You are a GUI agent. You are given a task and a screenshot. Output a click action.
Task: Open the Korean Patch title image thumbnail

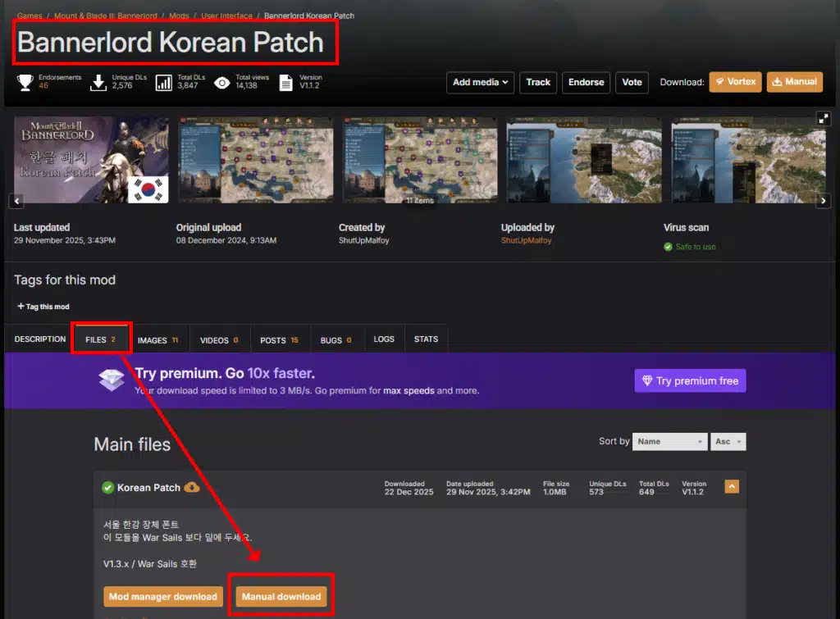point(91,160)
